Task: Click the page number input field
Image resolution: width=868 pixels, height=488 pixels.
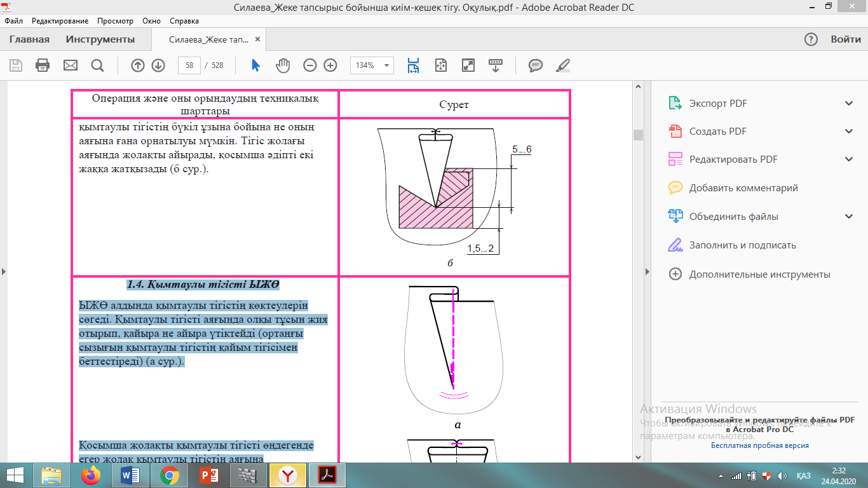Action: (189, 65)
